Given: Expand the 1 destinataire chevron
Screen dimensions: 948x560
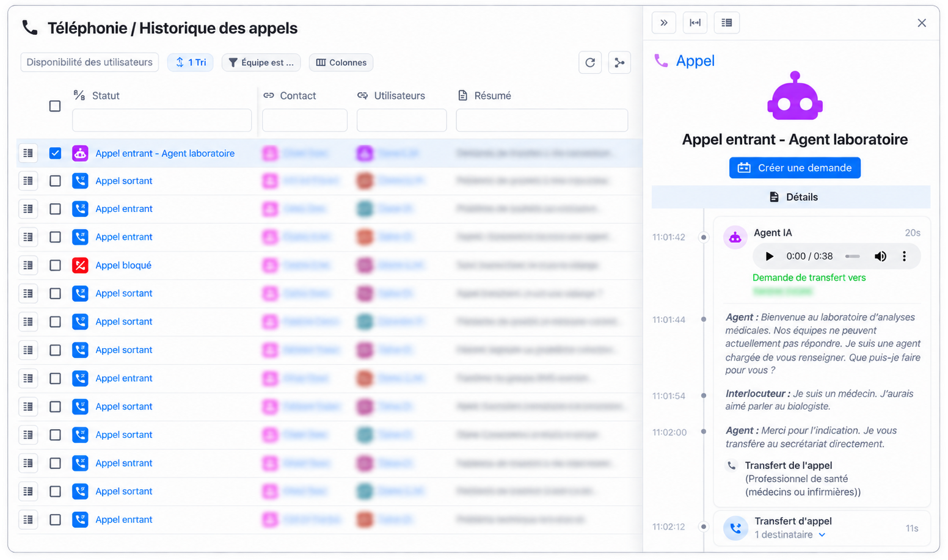Looking at the screenshot, I should tap(822, 535).
